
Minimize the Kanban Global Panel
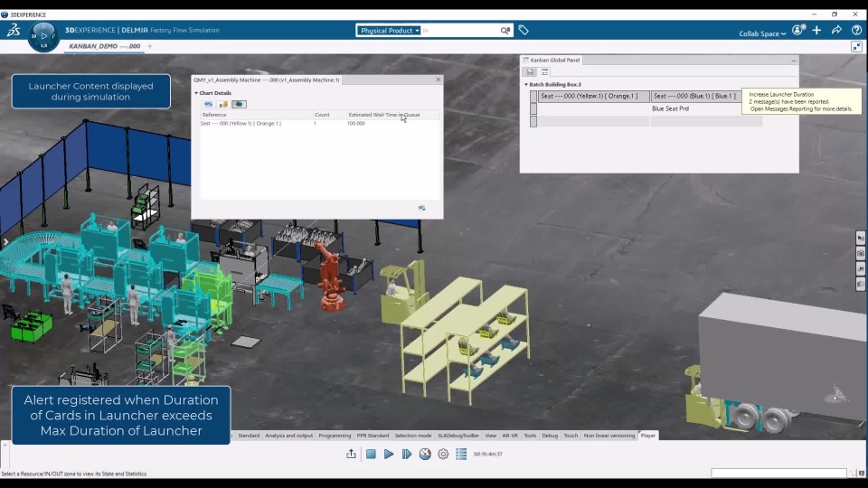coord(793,61)
